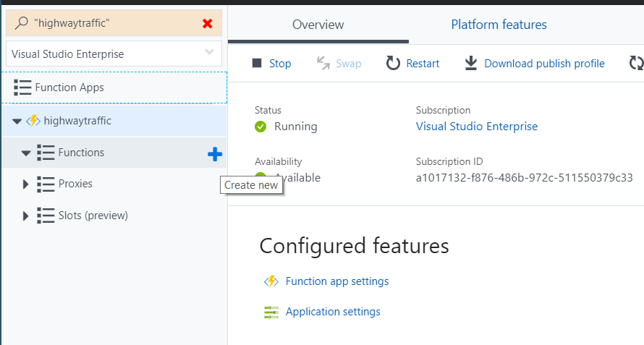Open Visual Studio Enterprise subscription link
644x345 pixels.
click(x=477, y=127)
